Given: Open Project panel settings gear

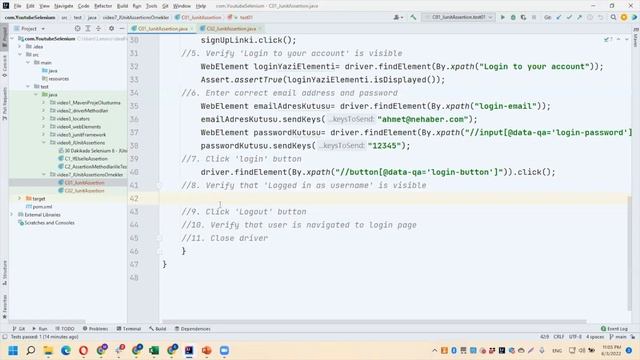Looking at the screenshot, I should 111,29.
